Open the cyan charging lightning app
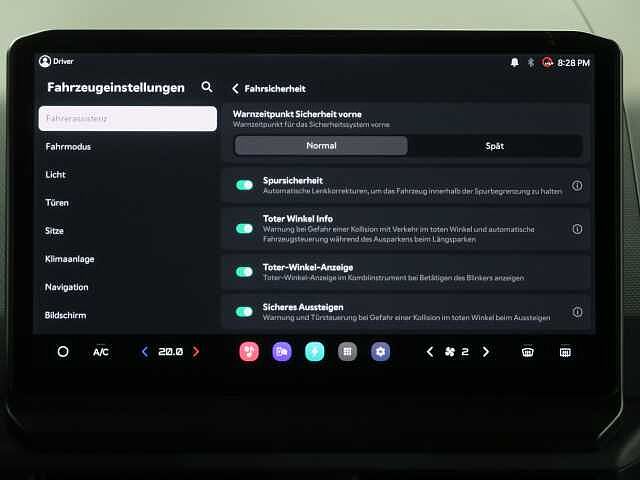The image size is (640, 480). pos(314,352)
